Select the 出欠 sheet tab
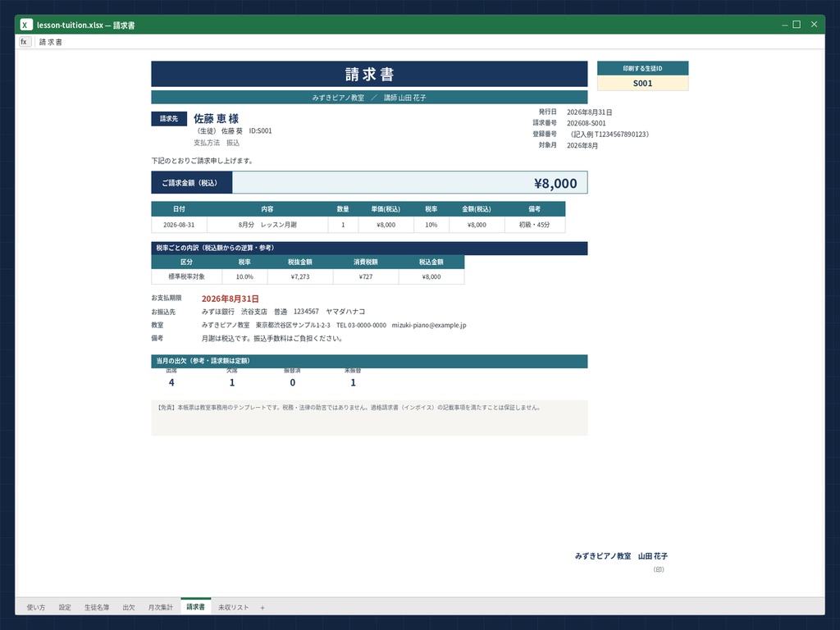Image resolution: width=840 pixels, height=630 pixels. (x=129, y=608)
